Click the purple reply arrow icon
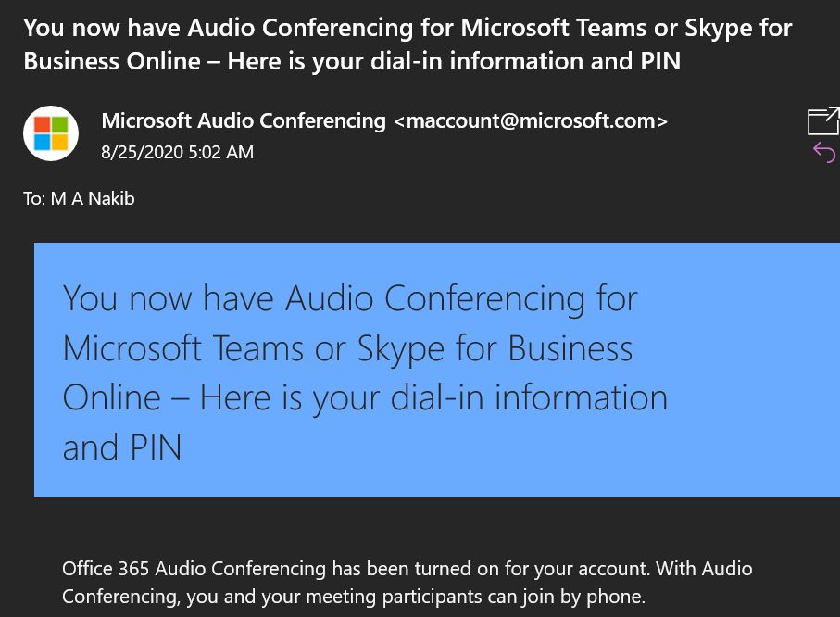Image resolution: width=840 pixels, height=617 pixels. click(823, 152)
